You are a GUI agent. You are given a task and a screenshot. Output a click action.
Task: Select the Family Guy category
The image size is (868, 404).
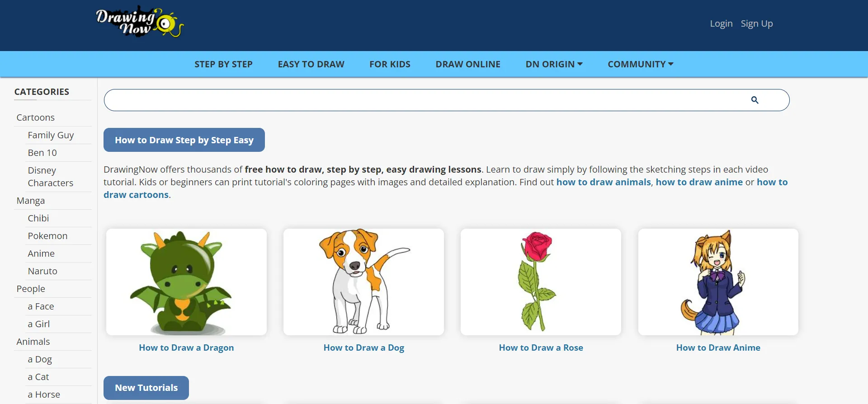[51, 135]
